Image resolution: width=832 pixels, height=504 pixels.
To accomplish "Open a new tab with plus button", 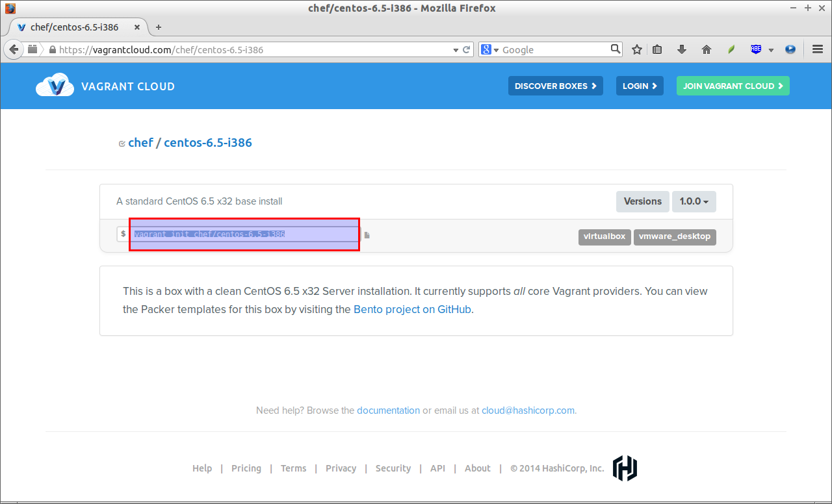I will coord(159,27).
